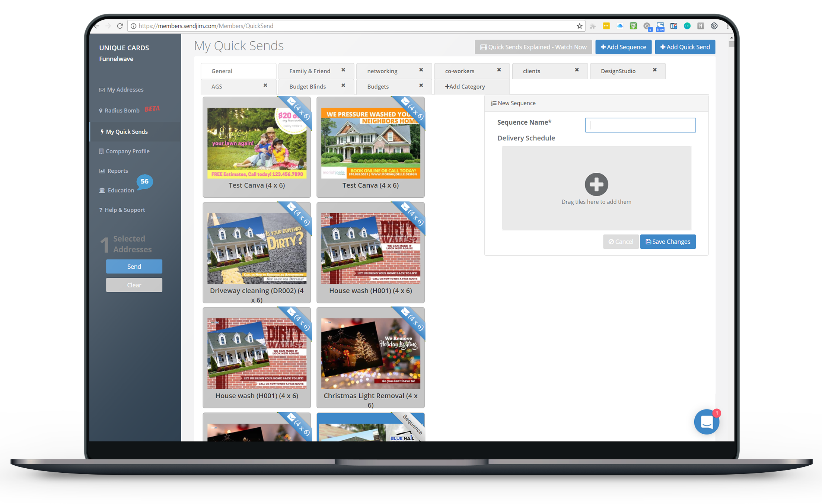This screenshot has width=822, height=504.
Task: Click the spiral knot extension icon
Action: 714,26
